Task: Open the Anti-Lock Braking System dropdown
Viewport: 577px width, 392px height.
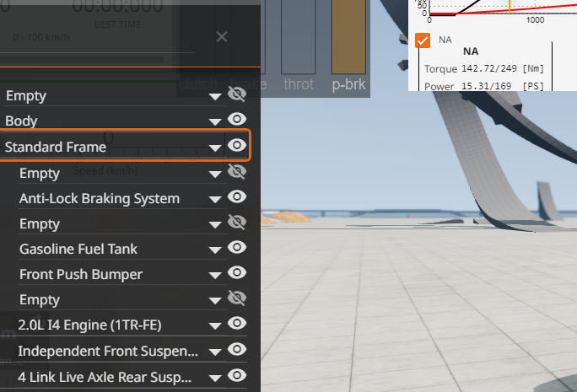Action: tap(216, 199)
